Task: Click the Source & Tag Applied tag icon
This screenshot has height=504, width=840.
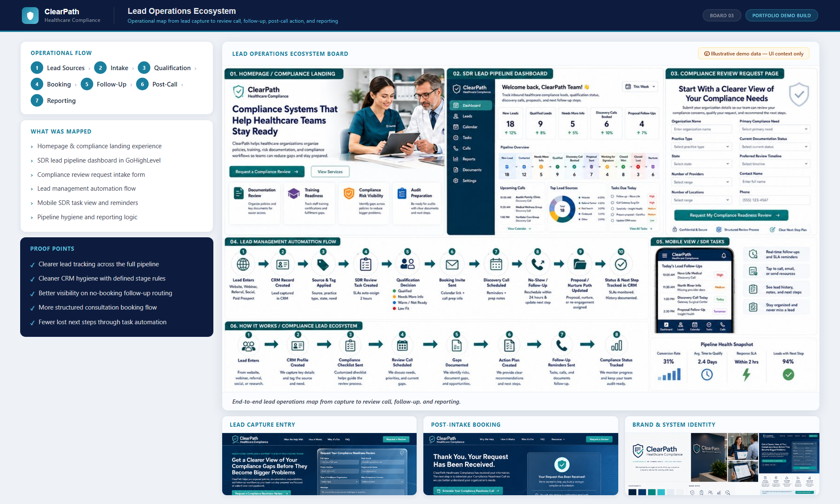Action: pyautogui.click(x=323, y=264)
